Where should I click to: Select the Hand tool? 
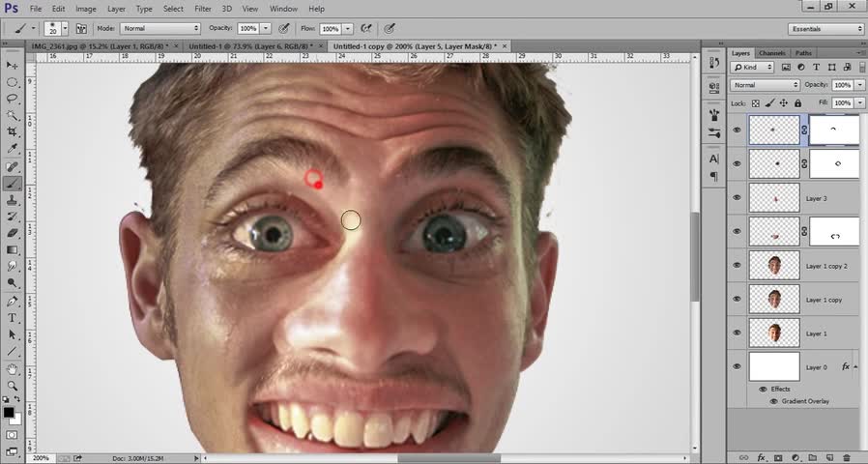click(12, 369)
